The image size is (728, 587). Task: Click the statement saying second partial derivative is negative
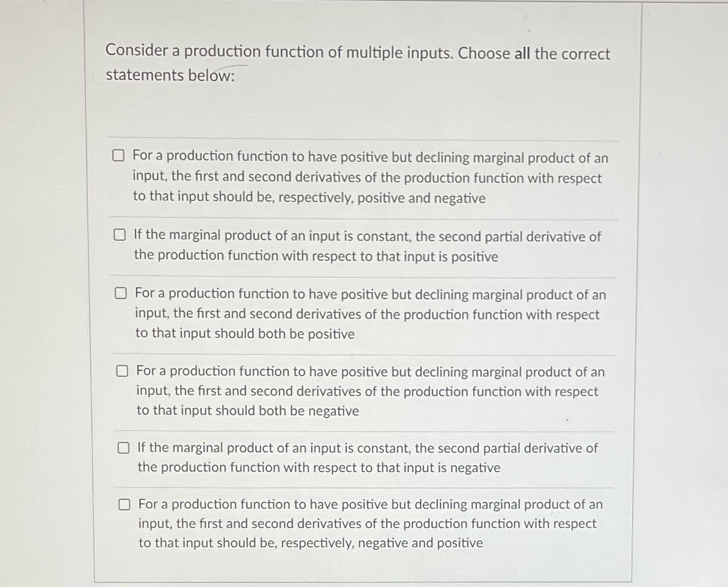point(366,457)
